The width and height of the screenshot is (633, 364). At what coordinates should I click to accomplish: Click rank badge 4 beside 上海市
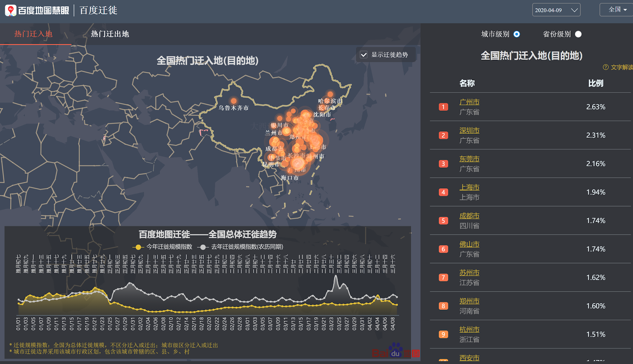pyautogui.click(x=443, y=192)
